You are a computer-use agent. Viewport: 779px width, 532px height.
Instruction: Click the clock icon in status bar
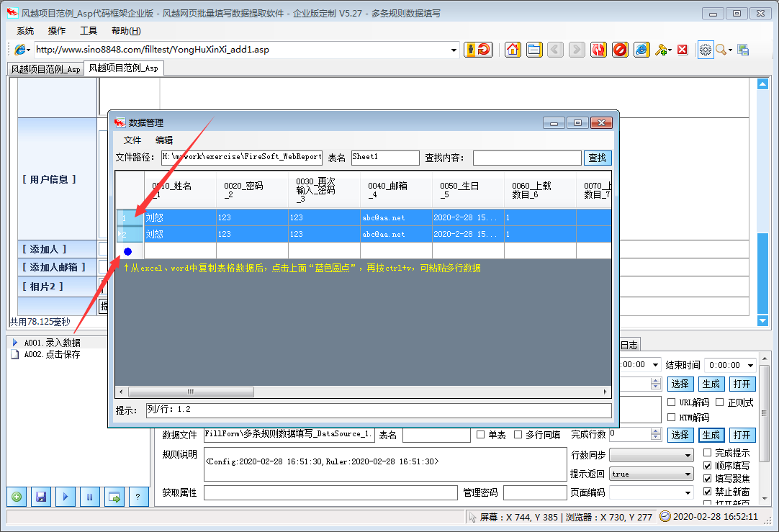(665, 517)
